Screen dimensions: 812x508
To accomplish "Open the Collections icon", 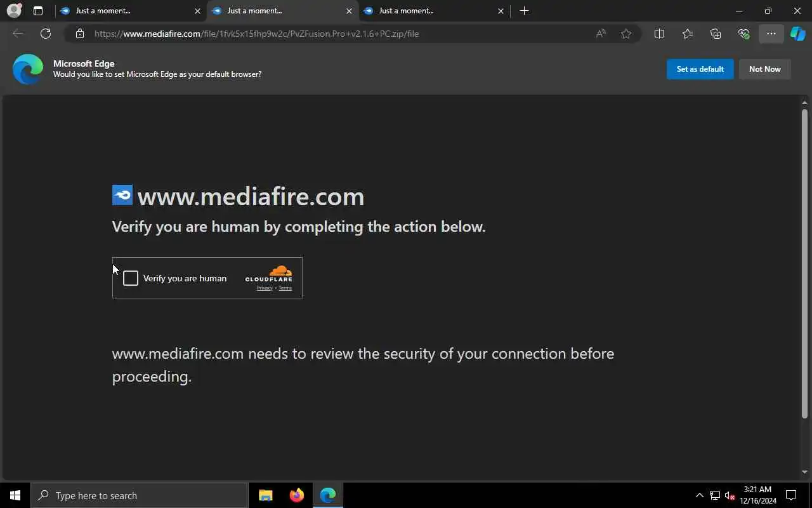I will (x=716, y=34).
